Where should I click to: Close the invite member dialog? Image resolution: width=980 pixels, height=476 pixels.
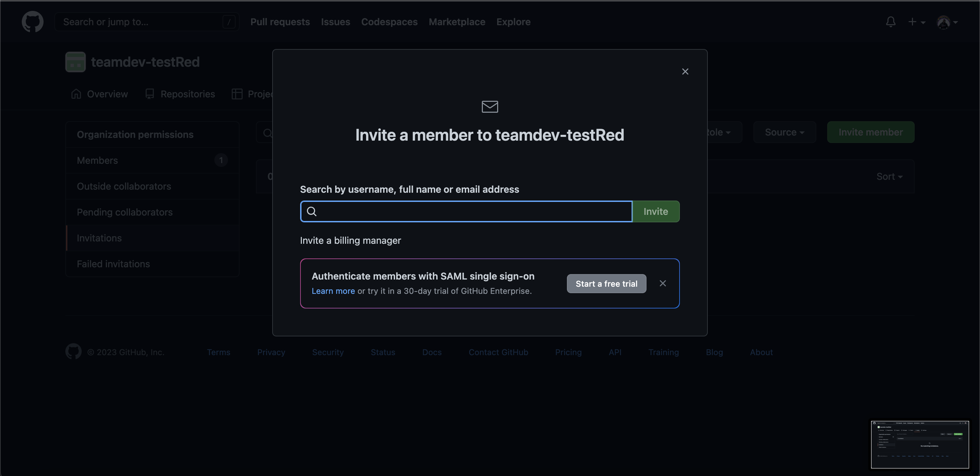tap(685, 71)
